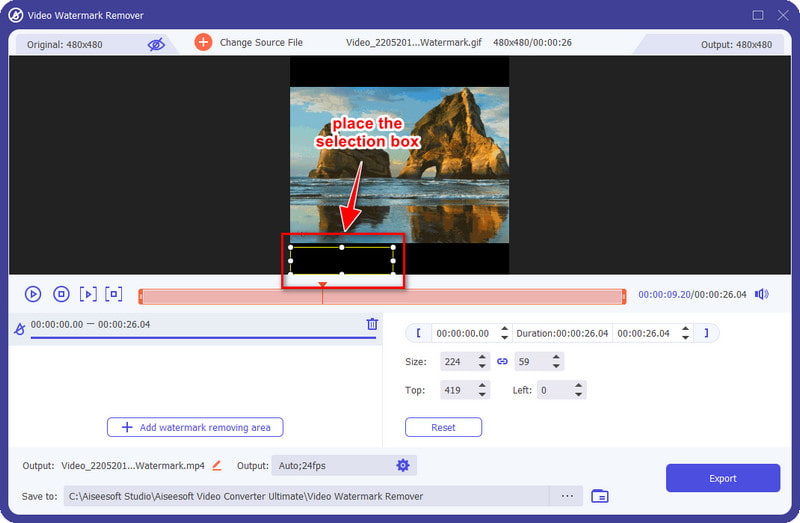This screenshot has width=800, height=523.
Task: Increase the Left position value
Action: pos(578,386)
